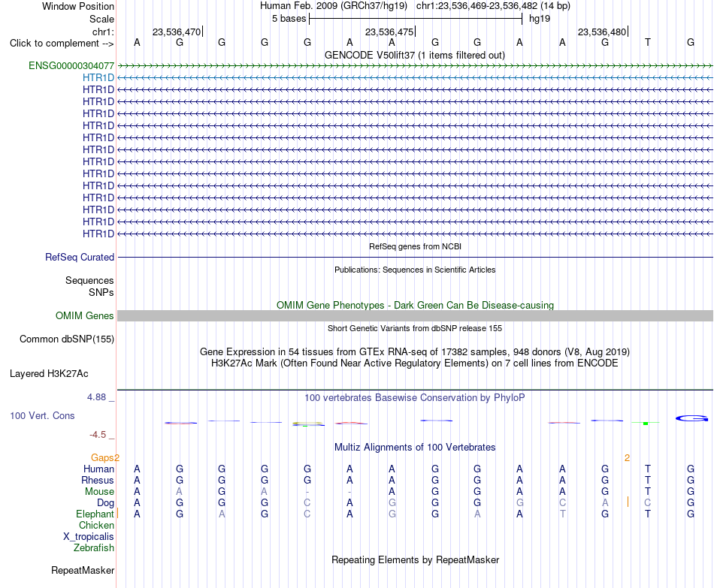Open the Common dbSNP(155) track label
The height and width of the screenshot is (588, 714).
(67, 339)
